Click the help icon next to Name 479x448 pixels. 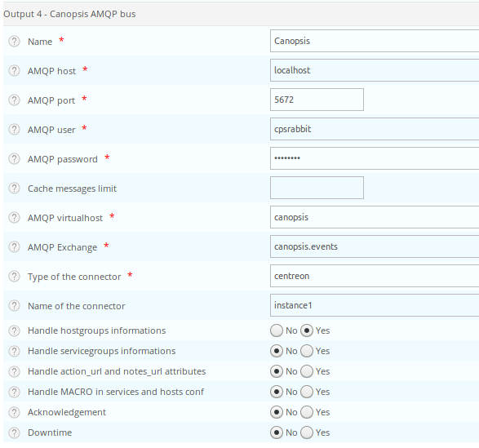click(14, 42)
